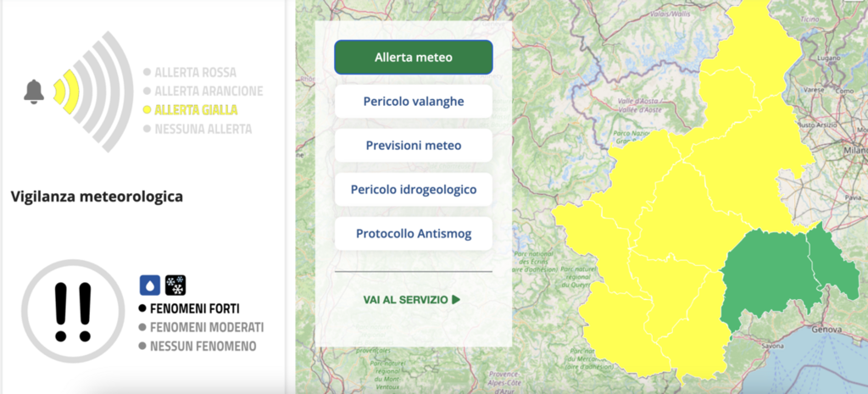Select the Nessuna Allerta indicator
This screenshot has height=394, width=868.
[x=202, y=129]
